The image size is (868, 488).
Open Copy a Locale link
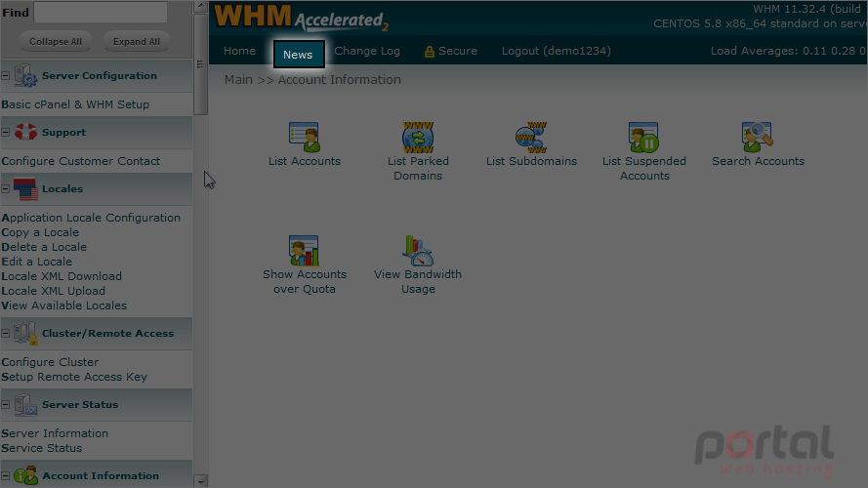click(x=40, y=232)
